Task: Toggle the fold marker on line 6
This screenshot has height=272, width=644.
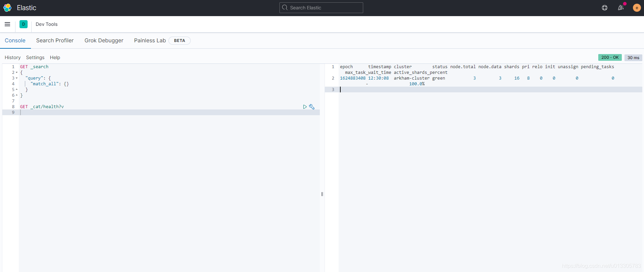Action: (17, 95)
